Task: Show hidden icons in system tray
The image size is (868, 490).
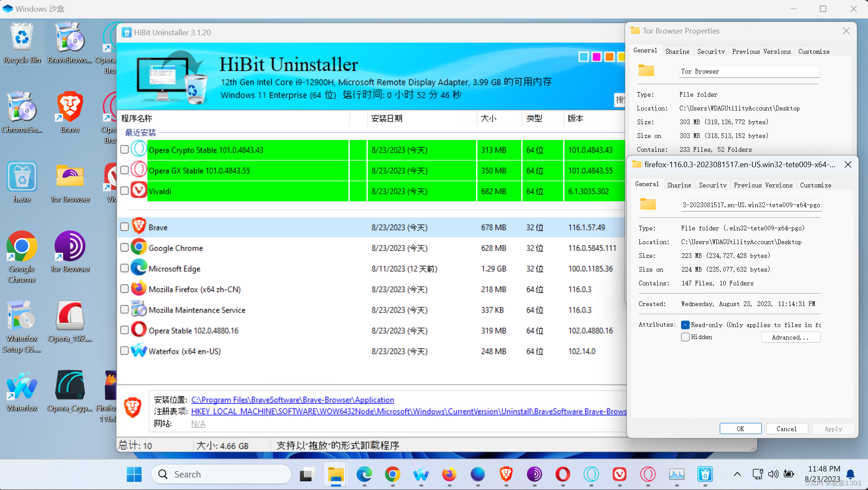Action: (737, 474)
